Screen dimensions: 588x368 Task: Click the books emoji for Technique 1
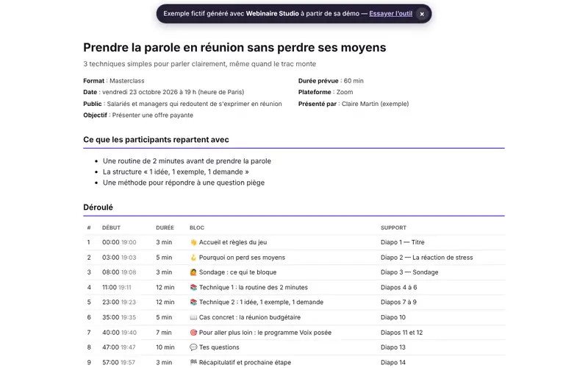193,287
